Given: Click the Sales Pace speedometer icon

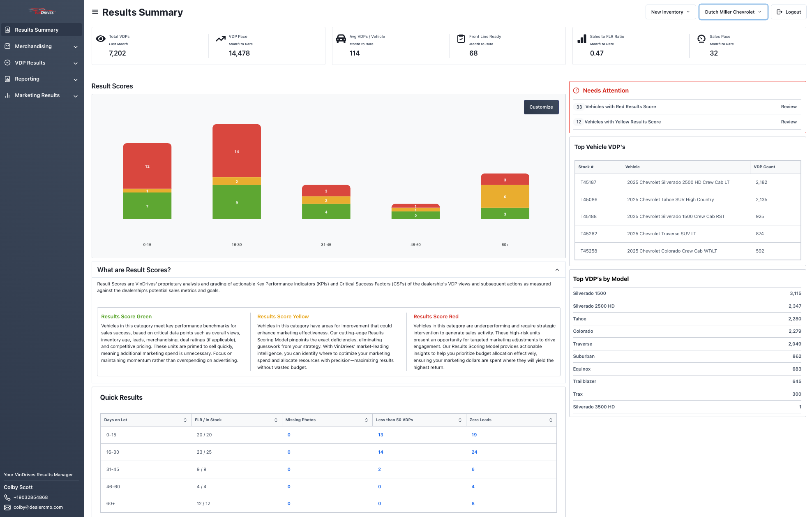Looking at the screenshot, I should (701, 39).
